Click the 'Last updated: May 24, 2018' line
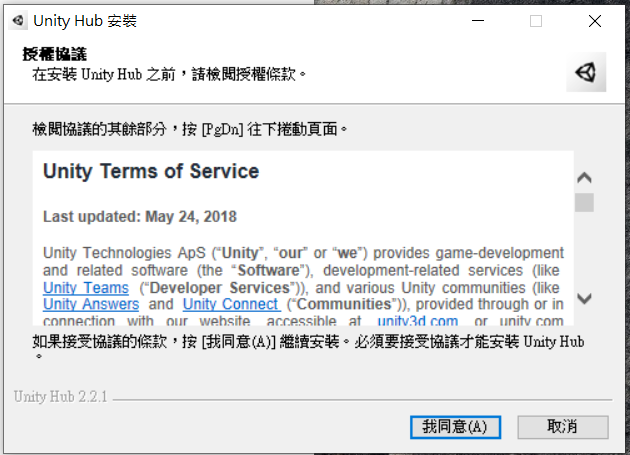630x455 pixels. click(140, 217)
